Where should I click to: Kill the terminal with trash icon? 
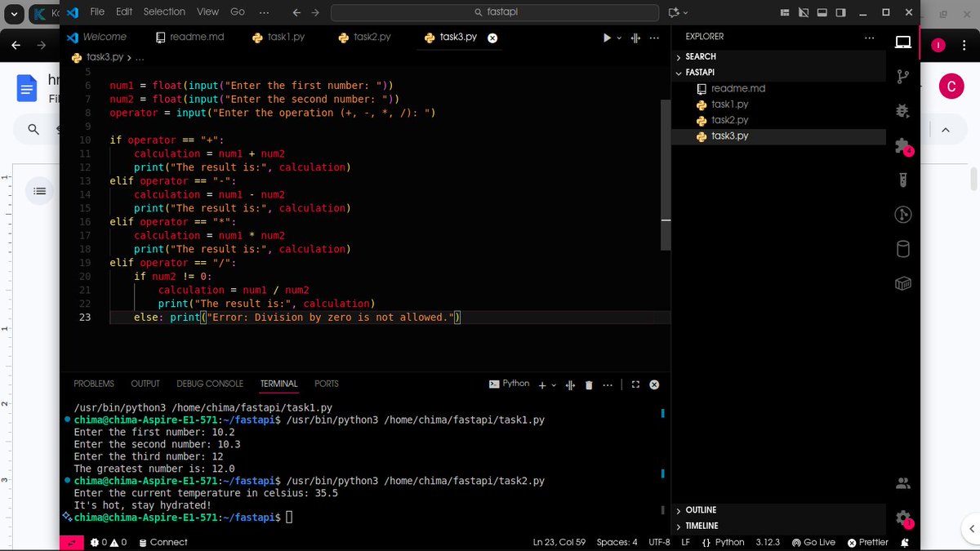pos(589,384)
